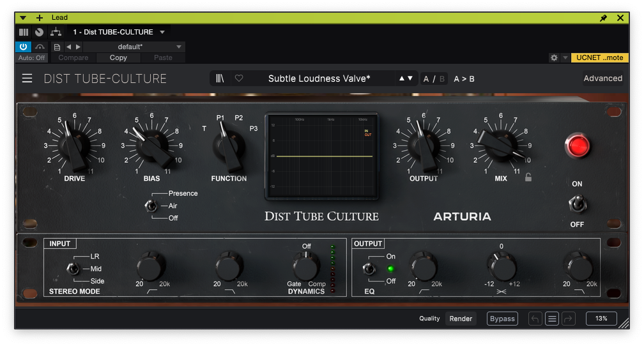Click the 13% CPU meter
The image size is (644, 346).
tap(601, 319)
